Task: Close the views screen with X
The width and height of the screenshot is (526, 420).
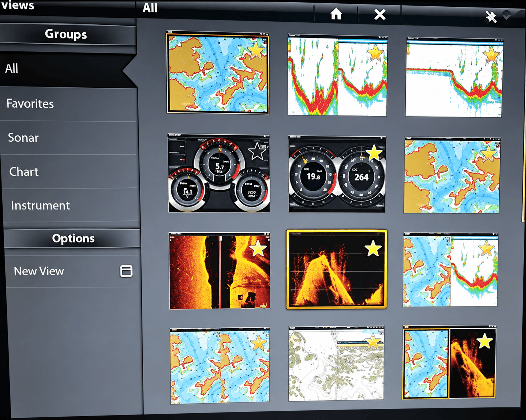Action: pyautogui.click(x=380, y=15)
